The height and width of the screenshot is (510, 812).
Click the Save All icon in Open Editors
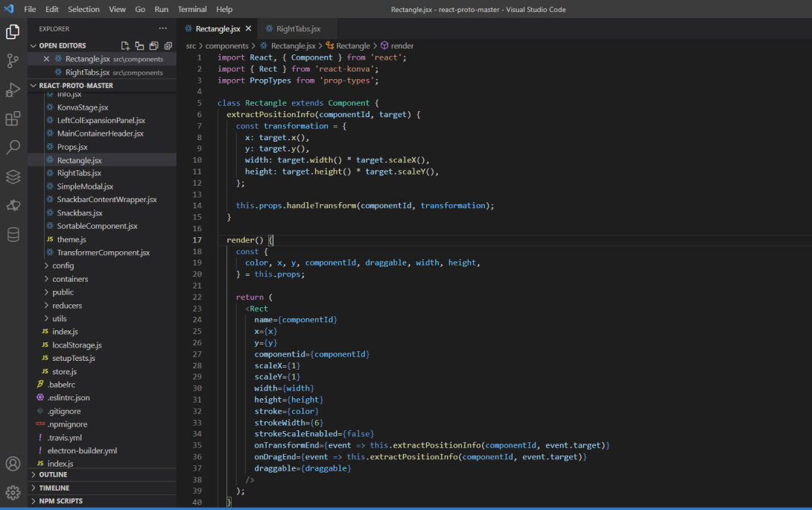coord(153,45)
